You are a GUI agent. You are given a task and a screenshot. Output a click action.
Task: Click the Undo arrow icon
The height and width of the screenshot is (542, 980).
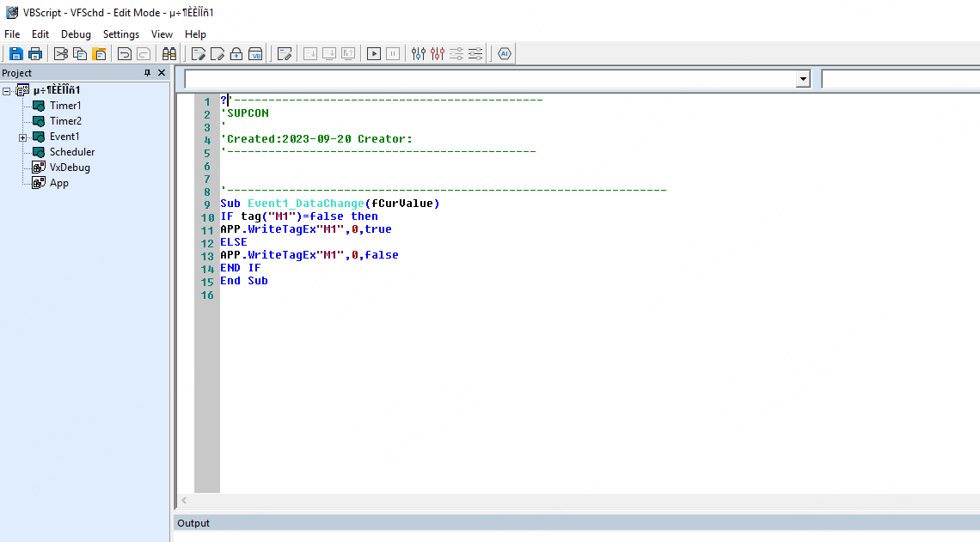click(x=125, y=54)
